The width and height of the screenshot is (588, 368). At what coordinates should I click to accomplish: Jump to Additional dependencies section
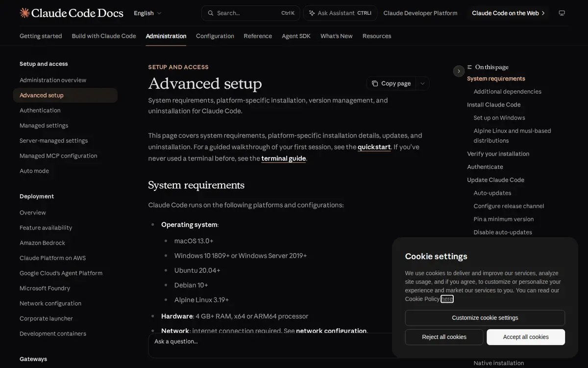click(508, 92)
